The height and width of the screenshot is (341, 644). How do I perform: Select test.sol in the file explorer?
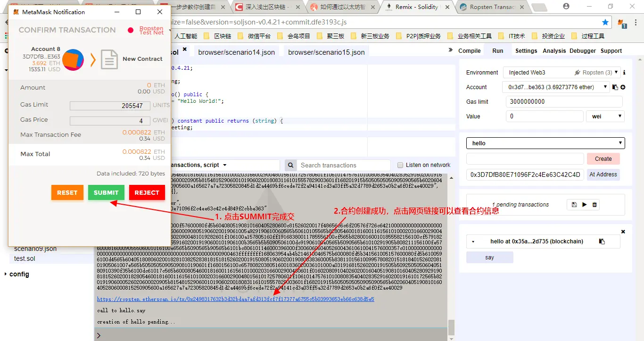(25, 258)
